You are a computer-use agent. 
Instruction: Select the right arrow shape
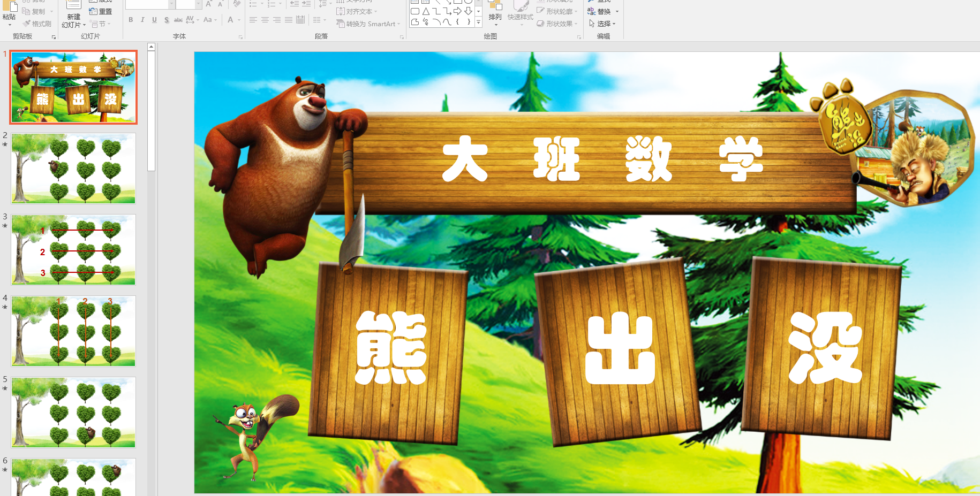[x=458, y=11]
